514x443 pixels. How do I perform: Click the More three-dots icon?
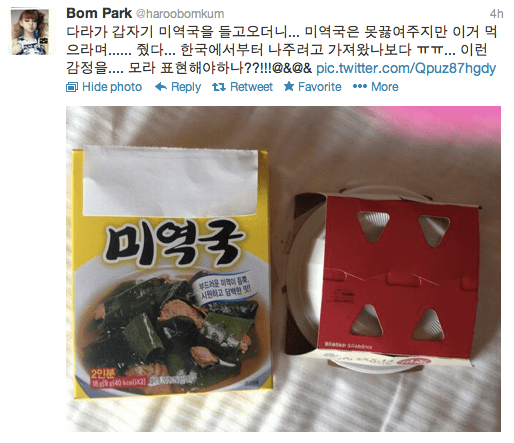pos(360,87)
